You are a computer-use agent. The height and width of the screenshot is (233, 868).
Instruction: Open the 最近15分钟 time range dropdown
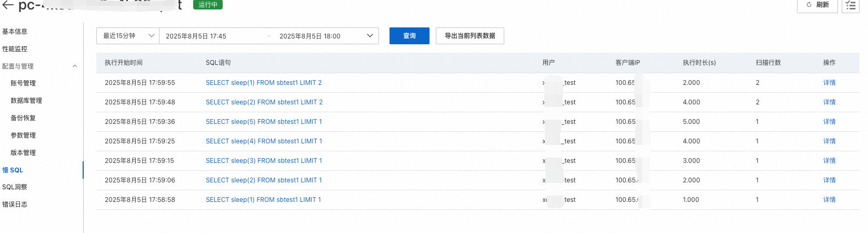coord(128,36)
